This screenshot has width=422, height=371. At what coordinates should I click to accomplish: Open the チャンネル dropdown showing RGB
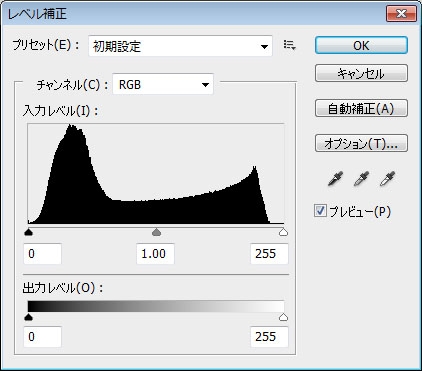[163, 84]
